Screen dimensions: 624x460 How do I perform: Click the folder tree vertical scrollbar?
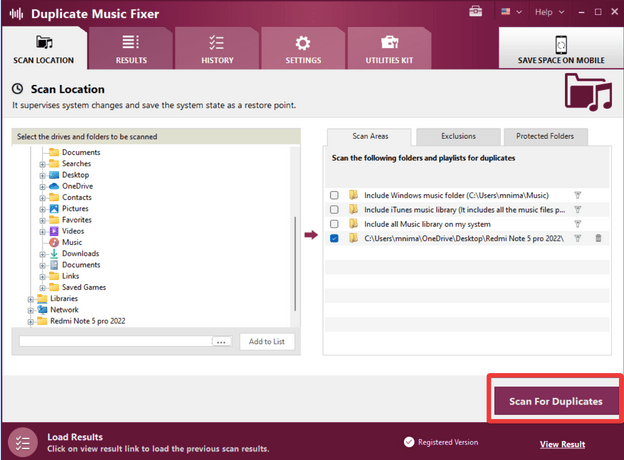pyautogui.click(x=295, y=263)
